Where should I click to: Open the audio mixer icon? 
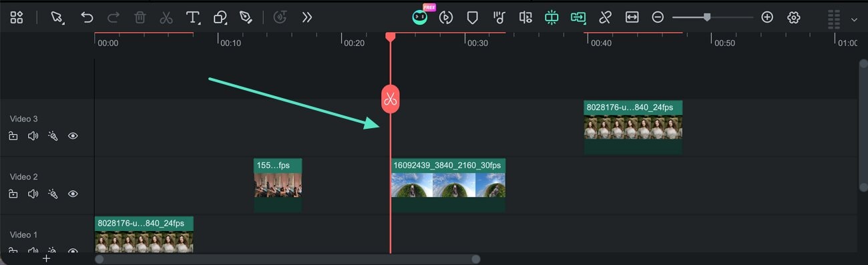pos(525,18)
